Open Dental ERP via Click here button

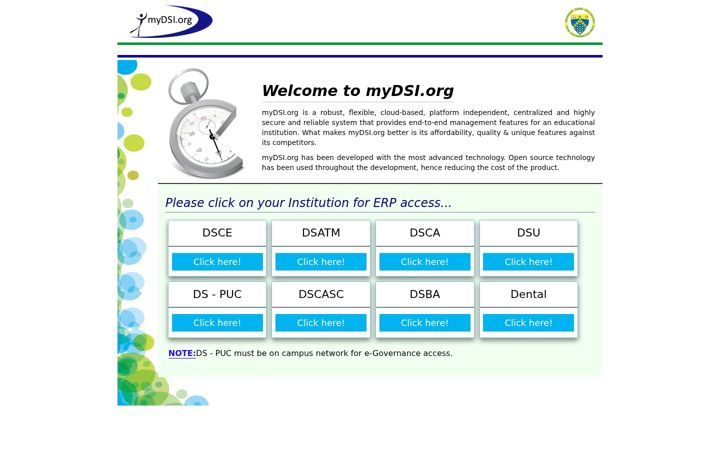(529, 323)
